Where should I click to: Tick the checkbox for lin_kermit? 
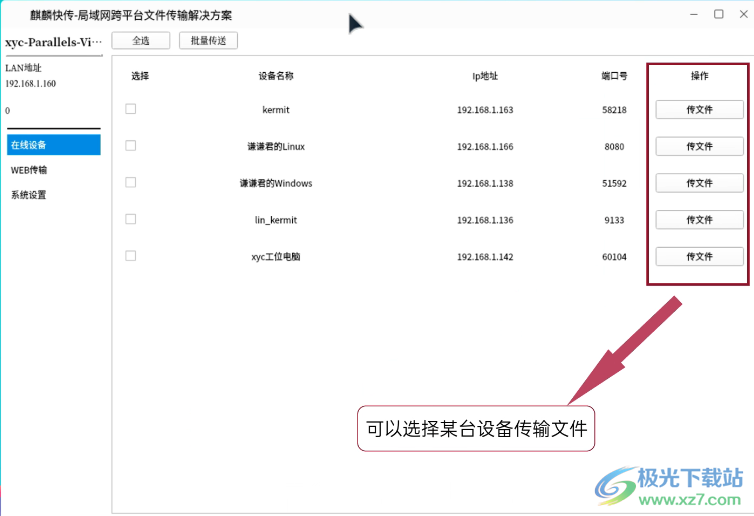130,219
